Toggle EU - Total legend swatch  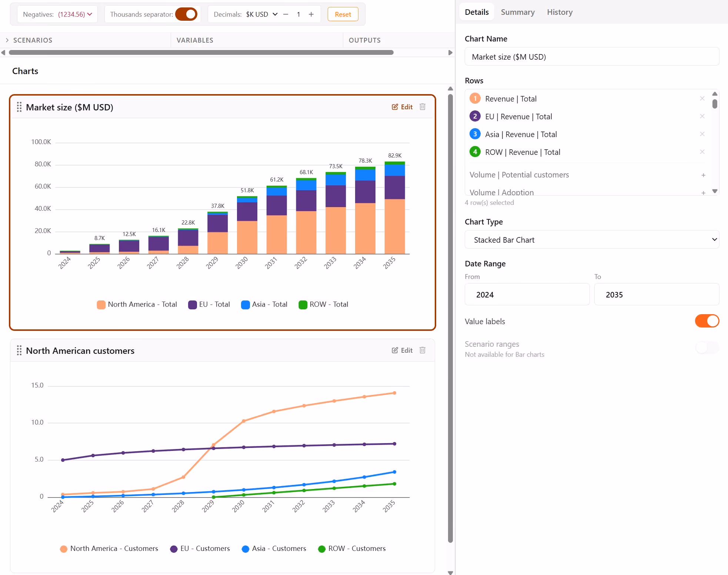[192, 305]
